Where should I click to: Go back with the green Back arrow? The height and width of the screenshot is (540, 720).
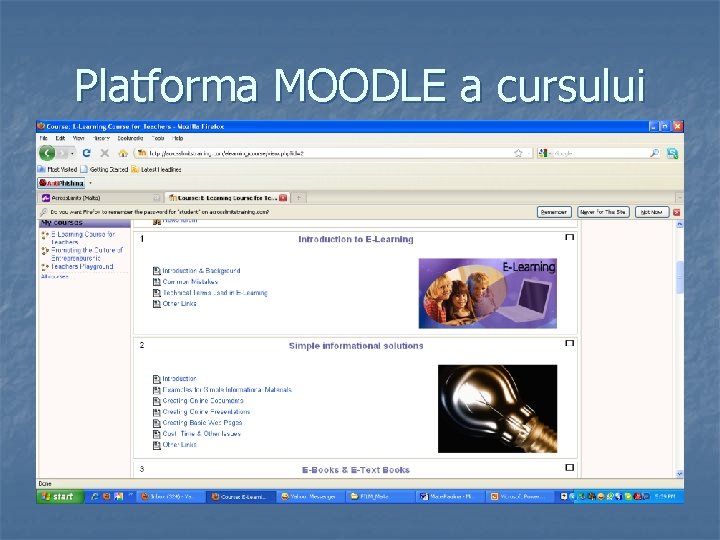click(47, 153)
